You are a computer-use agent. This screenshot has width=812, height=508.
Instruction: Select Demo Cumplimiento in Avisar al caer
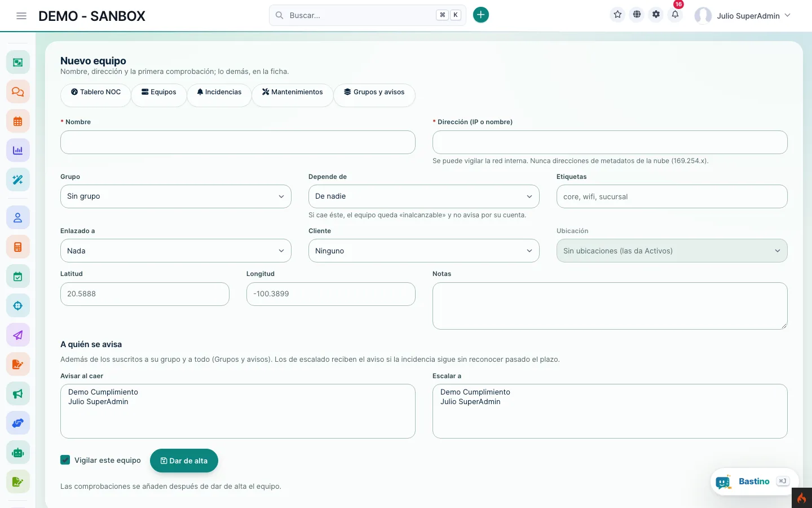103,392
